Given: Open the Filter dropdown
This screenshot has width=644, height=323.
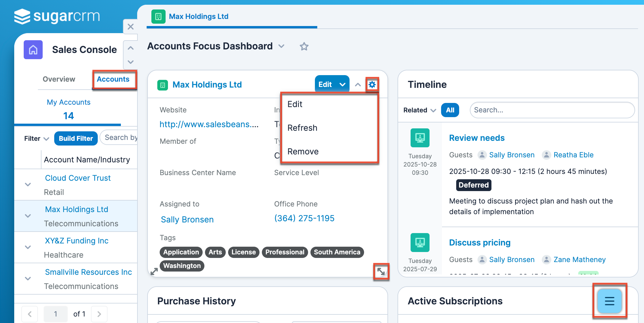Looking at the screenshot, I should pyautogui.click(x=36, y=138).
